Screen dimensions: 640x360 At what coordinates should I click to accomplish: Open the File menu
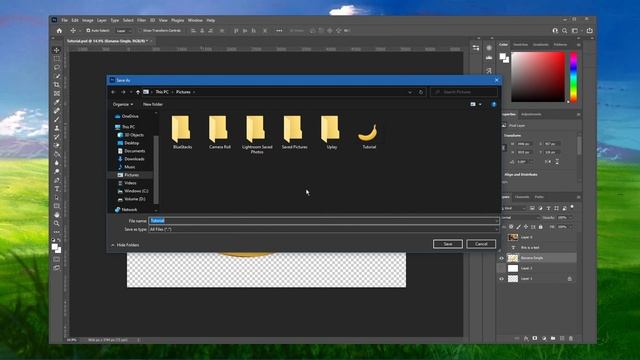point(64,20)
